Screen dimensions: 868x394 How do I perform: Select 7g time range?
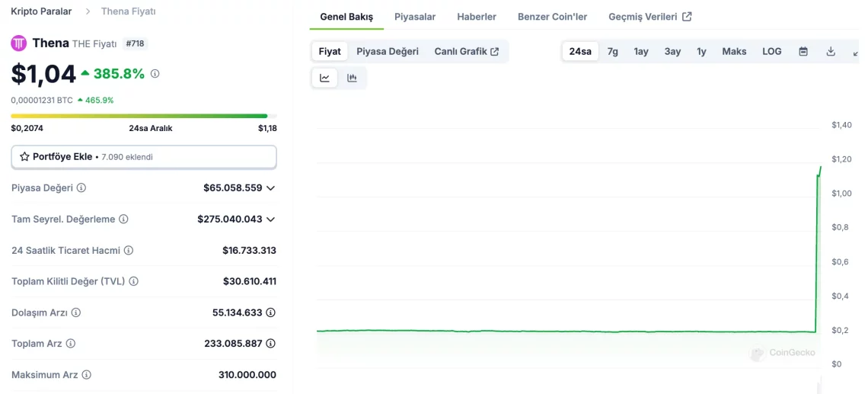613,52
